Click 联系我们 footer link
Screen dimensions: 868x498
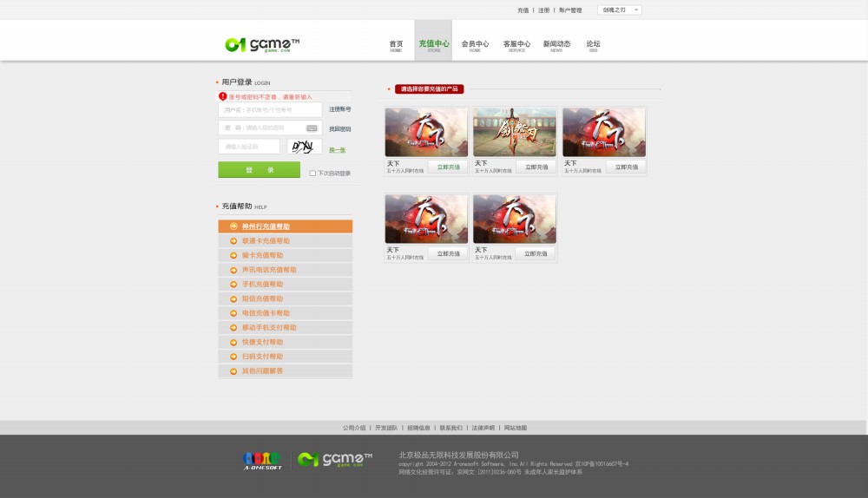[451, 428]
